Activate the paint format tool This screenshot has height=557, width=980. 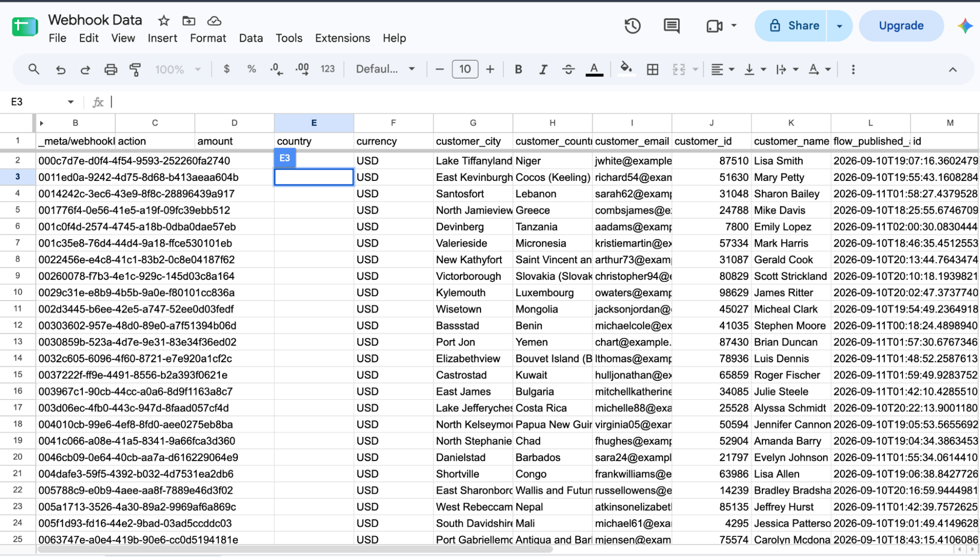click(135, 70)
